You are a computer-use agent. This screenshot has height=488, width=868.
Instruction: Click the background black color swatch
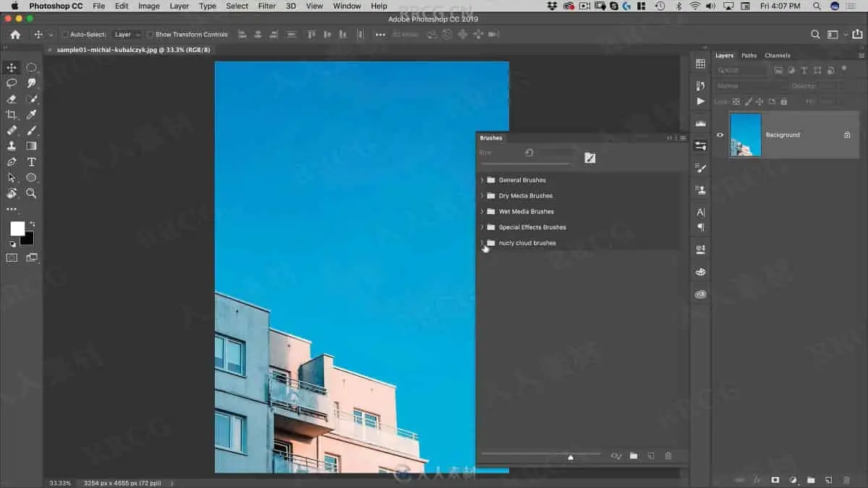[29, 240]
